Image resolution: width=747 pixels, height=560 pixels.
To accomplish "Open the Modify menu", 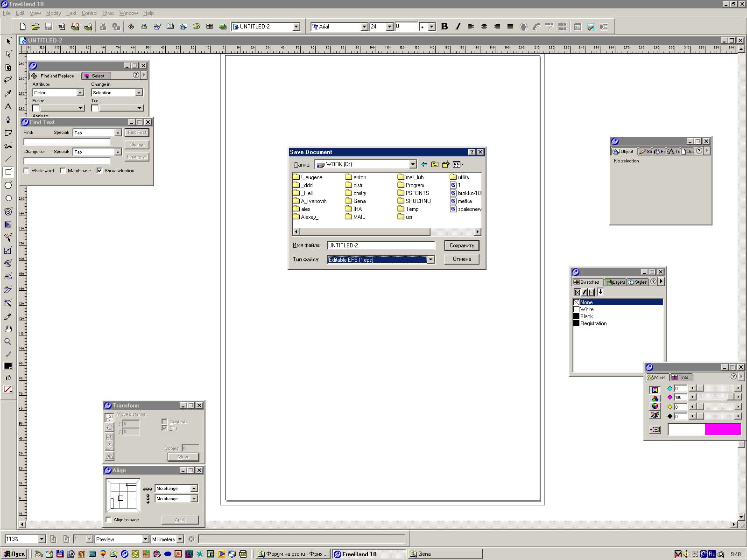I will click(53, 13).
